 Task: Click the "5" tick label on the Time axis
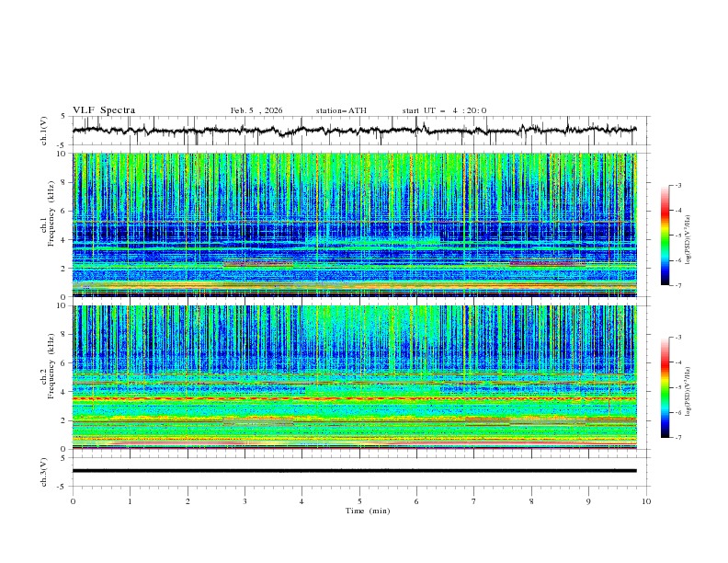pos(359,501)
